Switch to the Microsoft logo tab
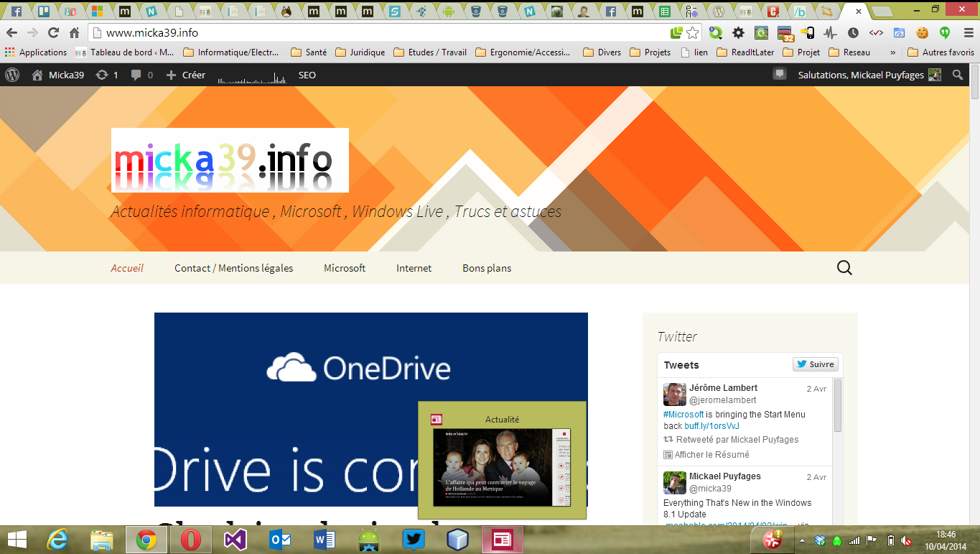The width and height of the screenshot is (980, 554). point(98,11)
